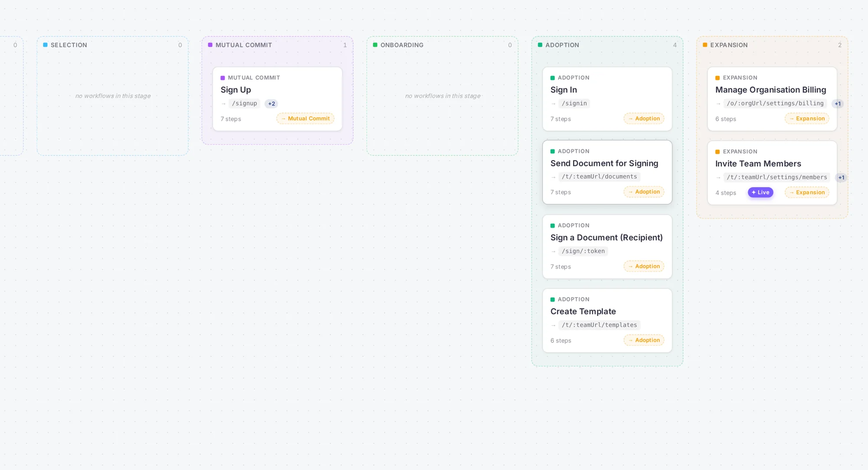Click the purple square beside the Mutual Commit column header
The width and height of the screenshot is (868, 470).
coord(210,45)
